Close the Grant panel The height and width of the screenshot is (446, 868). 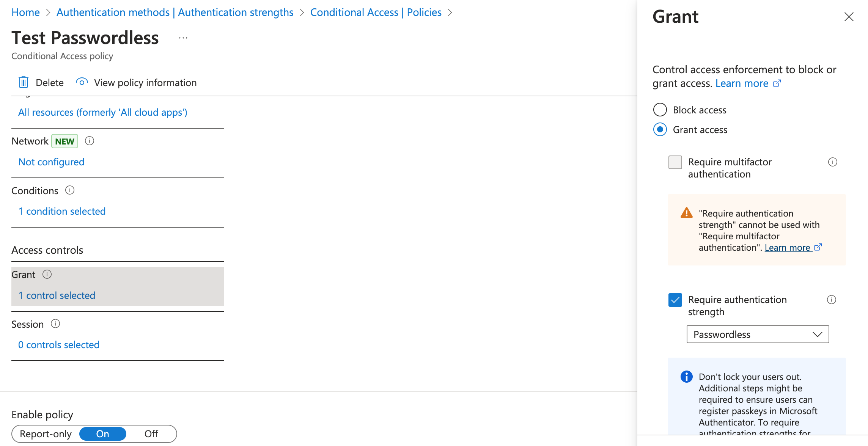(849, 17)
